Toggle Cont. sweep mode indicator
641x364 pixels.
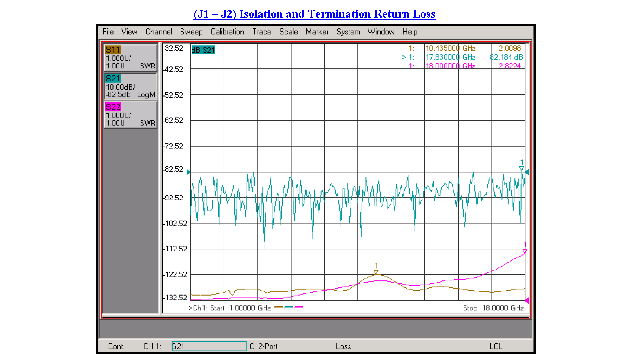click(116, 346)
